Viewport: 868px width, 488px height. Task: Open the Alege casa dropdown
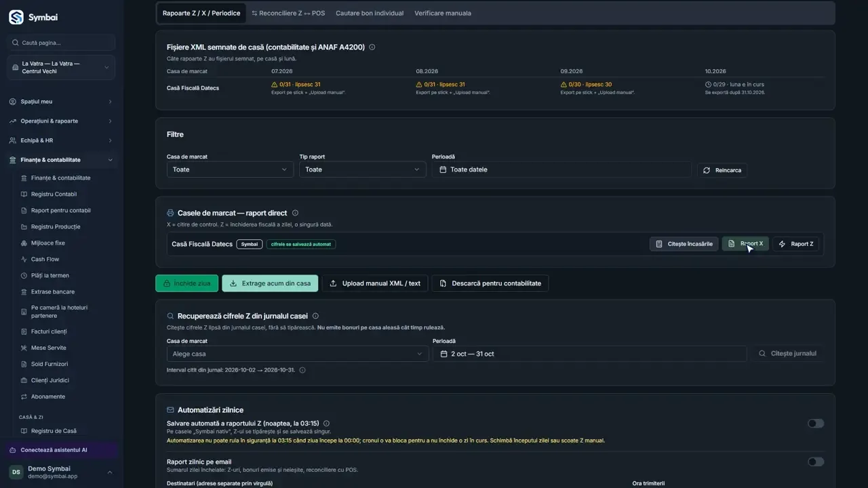pyautogui.click(x=298, y=354)
